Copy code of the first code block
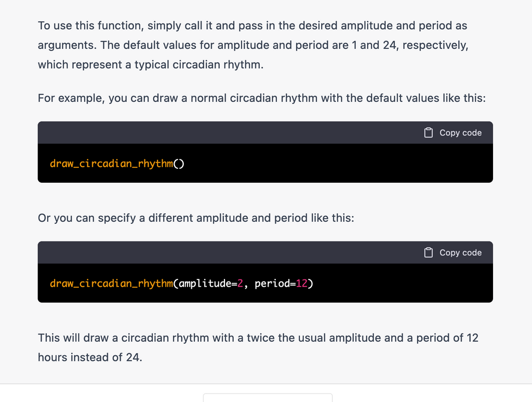The height and width of the screenshot is (402, 532). point(453,132)
